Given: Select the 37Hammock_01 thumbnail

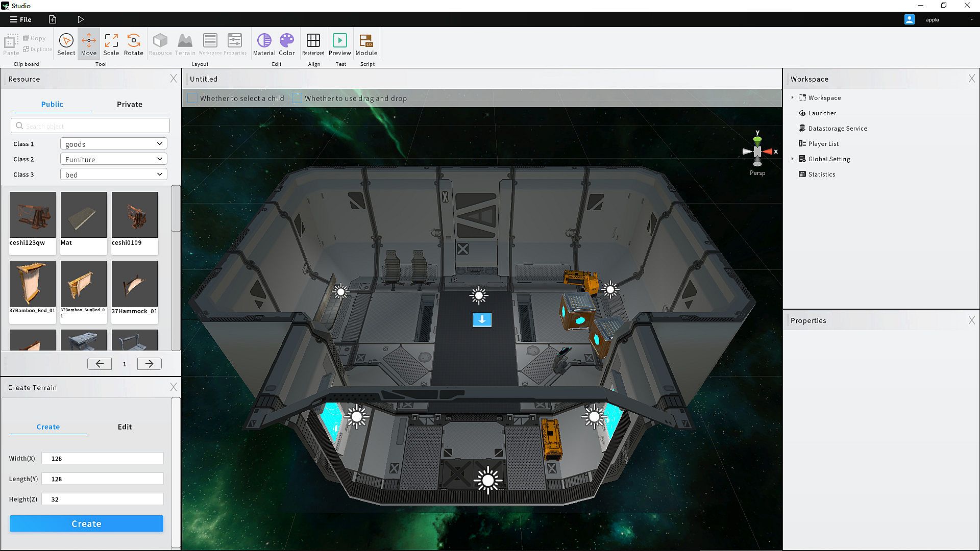Looking at the screenshot, I should pyautogui.click(x=135, y=284).
